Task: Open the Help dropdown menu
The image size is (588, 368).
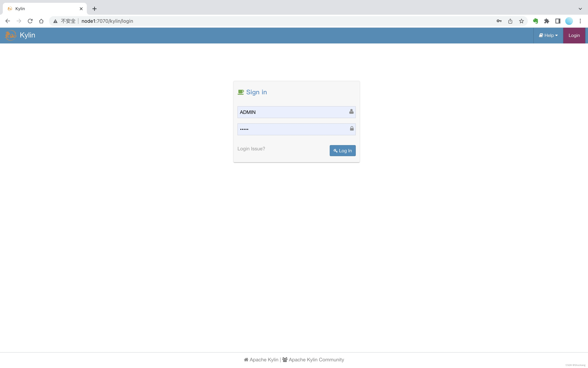Action: (x=548, y=36)
